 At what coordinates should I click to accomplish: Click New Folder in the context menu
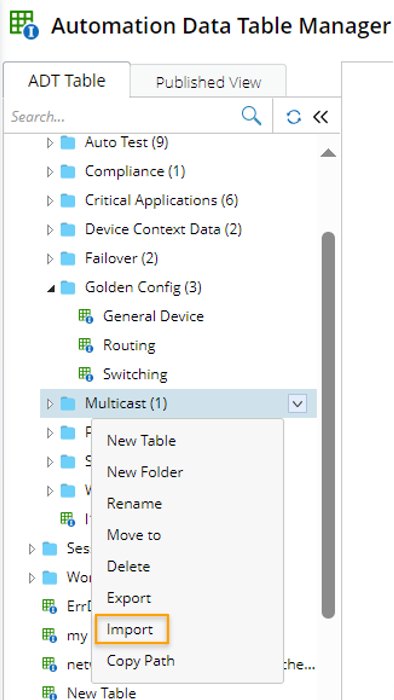[145, 472]
